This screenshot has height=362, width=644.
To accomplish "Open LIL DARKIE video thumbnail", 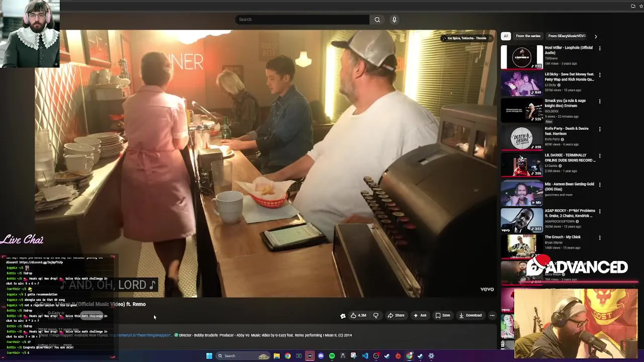I will tap(522, 165).
